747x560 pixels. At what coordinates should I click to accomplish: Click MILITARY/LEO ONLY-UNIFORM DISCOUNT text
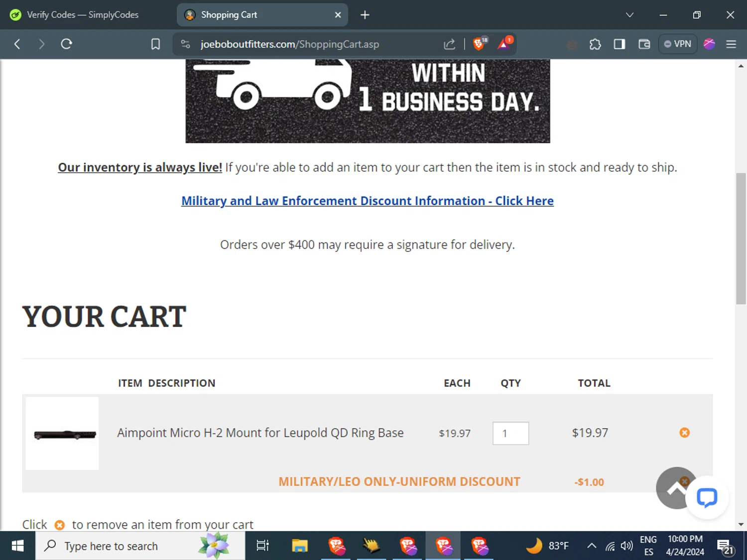coord(399,482)
